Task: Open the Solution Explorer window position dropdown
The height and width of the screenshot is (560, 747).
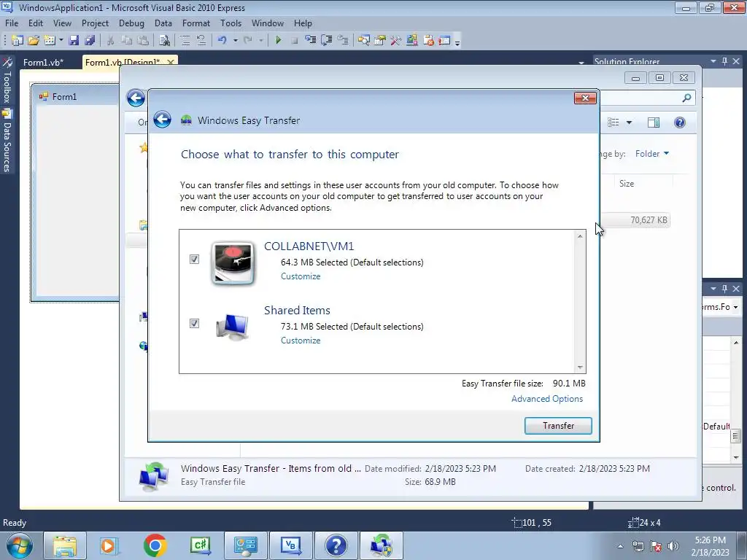Action: point(713,61)
